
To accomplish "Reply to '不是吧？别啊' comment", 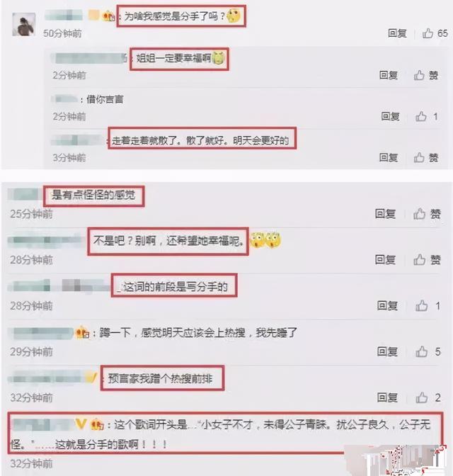I will pyautogui.click(x=385, y=259).
